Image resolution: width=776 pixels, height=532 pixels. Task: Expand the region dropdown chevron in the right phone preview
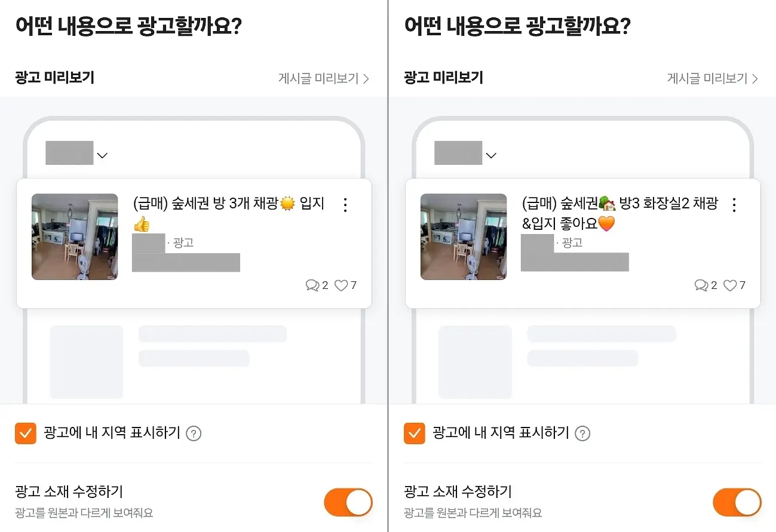coord(491,155)
